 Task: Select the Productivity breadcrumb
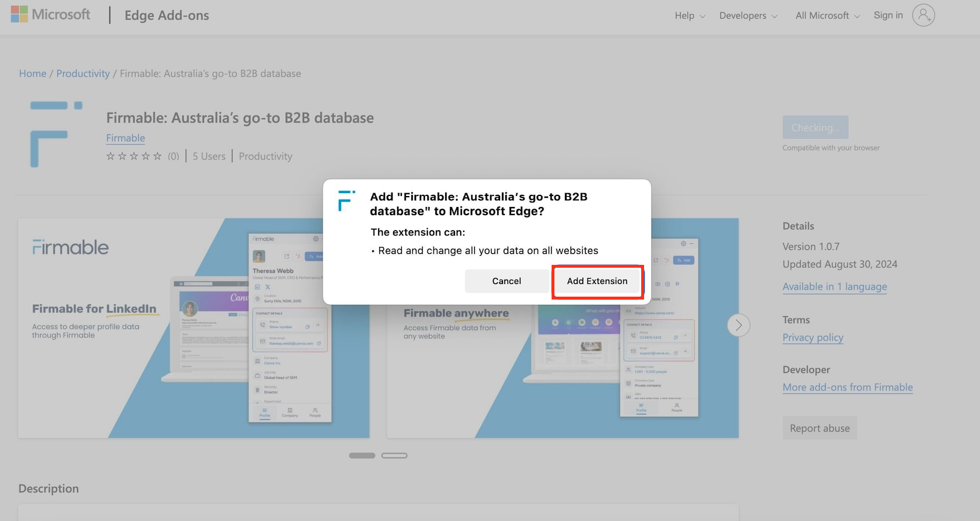83,73
